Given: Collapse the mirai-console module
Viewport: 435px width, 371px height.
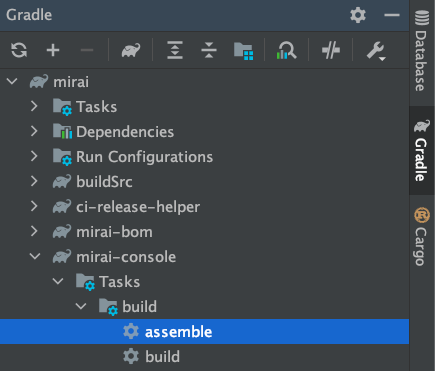Looking at the screenshot, I should point(35,256).
